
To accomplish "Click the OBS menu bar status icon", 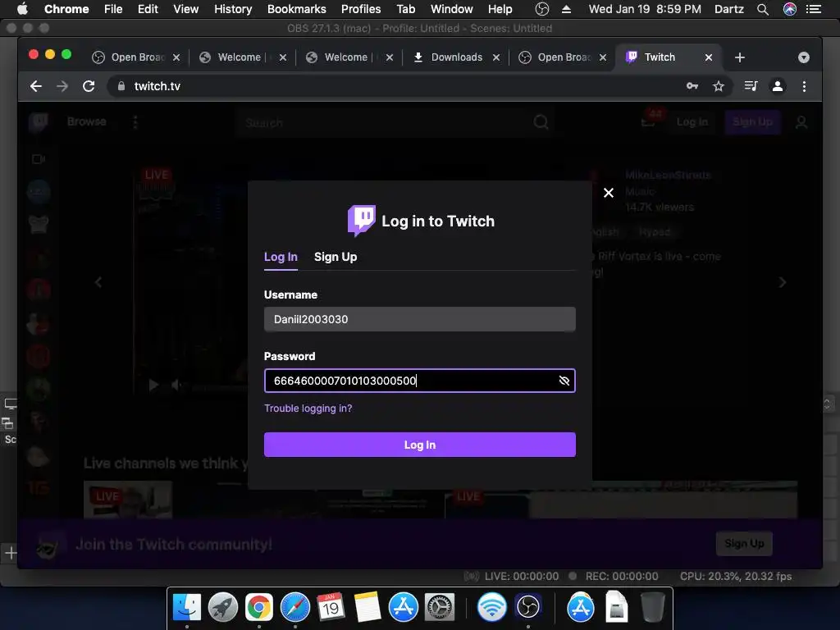I will [542, 9].
